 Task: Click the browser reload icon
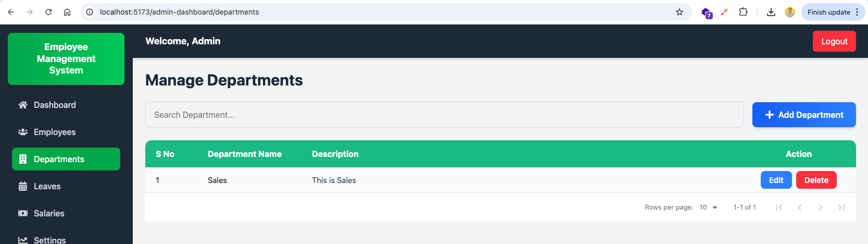(x=48, y=12)
